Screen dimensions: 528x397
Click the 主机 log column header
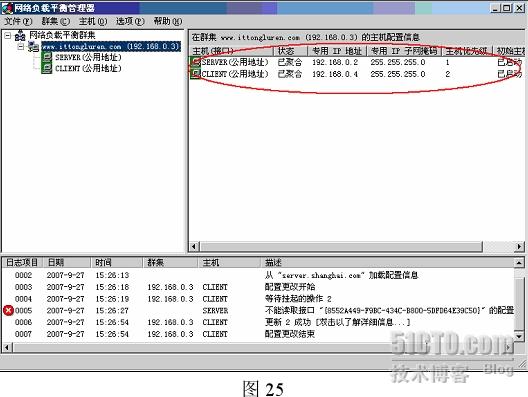pyautogui.click(x=229, y=262)
